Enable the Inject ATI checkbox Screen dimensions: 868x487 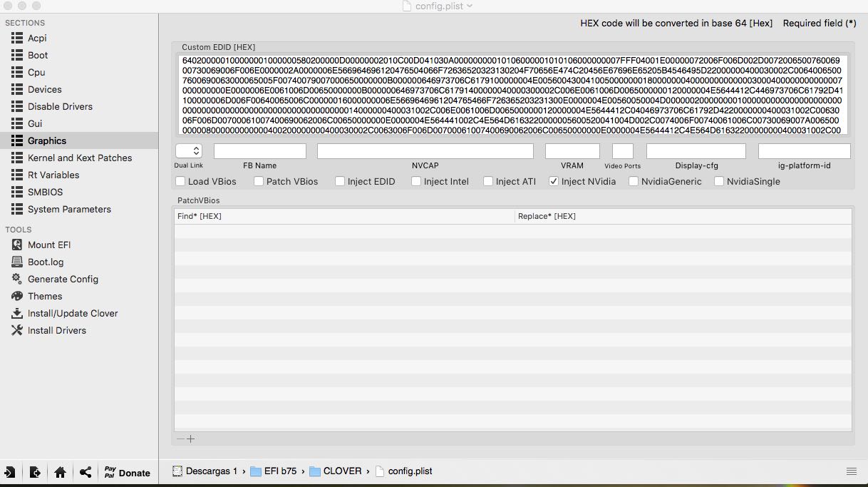(488, 181)
